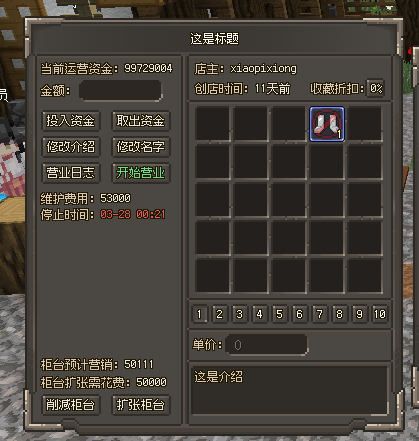The width and height of the screenshot is (419, 441).
Task: Focus the 金额 amount input field
Action: click(x=121, y=90)
